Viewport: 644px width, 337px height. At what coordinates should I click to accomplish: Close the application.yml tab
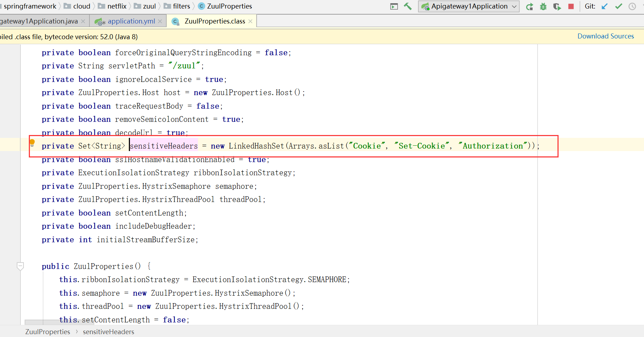point(160,21)
